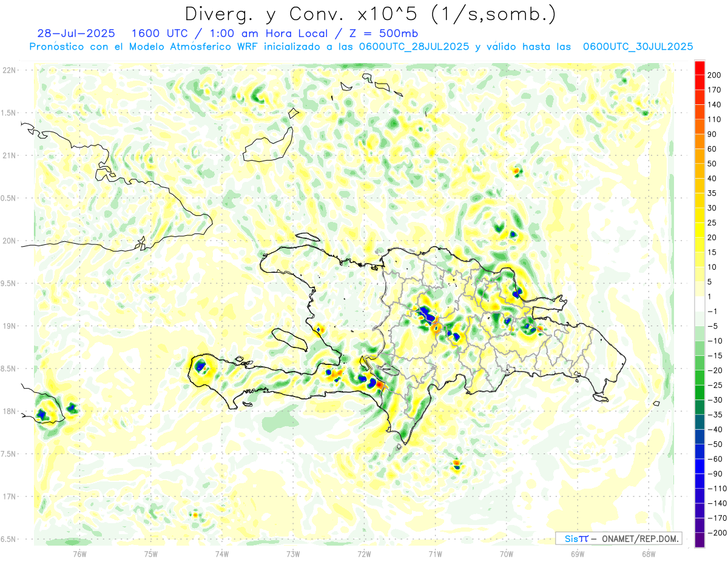Click the '17N' latitude label
The width and height of the screenshot is (728, 562).
pos(10,497)
